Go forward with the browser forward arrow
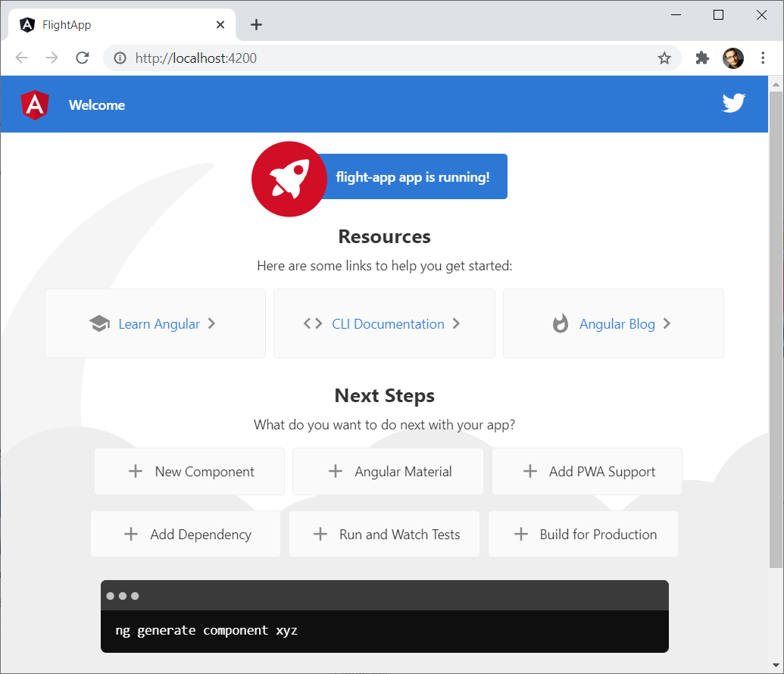784x674 pixels. point(52,58)
